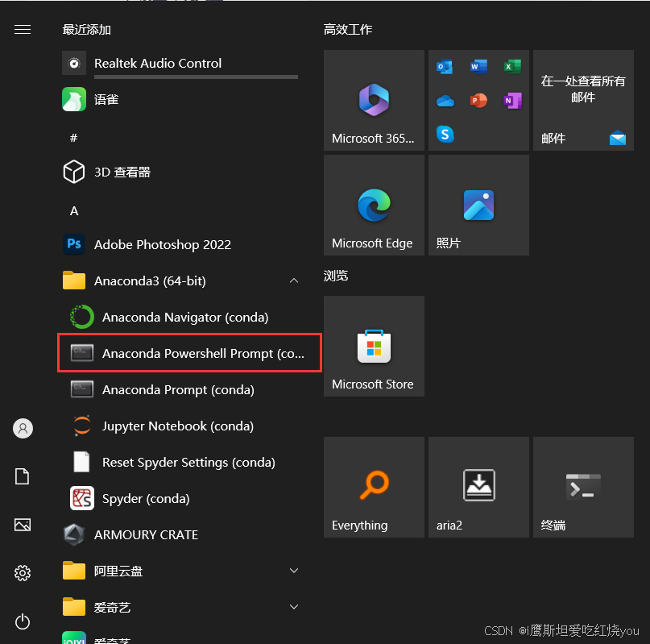Viewport: 650px width, 644px height.
Task: Launch Spyder (conda)
Action: [184, 498]
